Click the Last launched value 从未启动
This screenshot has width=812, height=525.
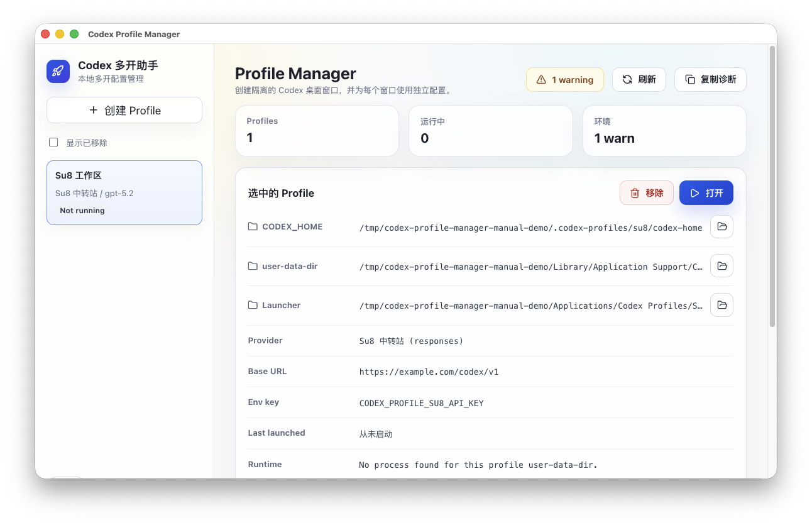[x=376, y=434]
